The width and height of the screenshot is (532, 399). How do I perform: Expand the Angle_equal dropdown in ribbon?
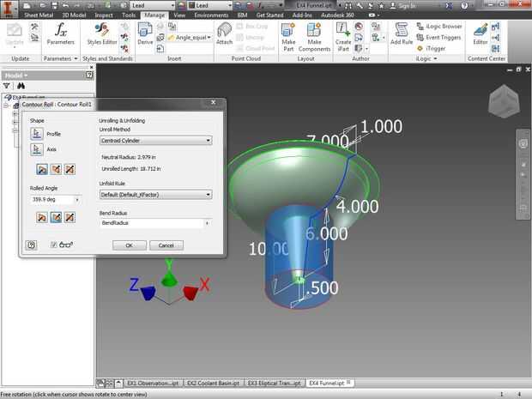[x=190, y=37]
